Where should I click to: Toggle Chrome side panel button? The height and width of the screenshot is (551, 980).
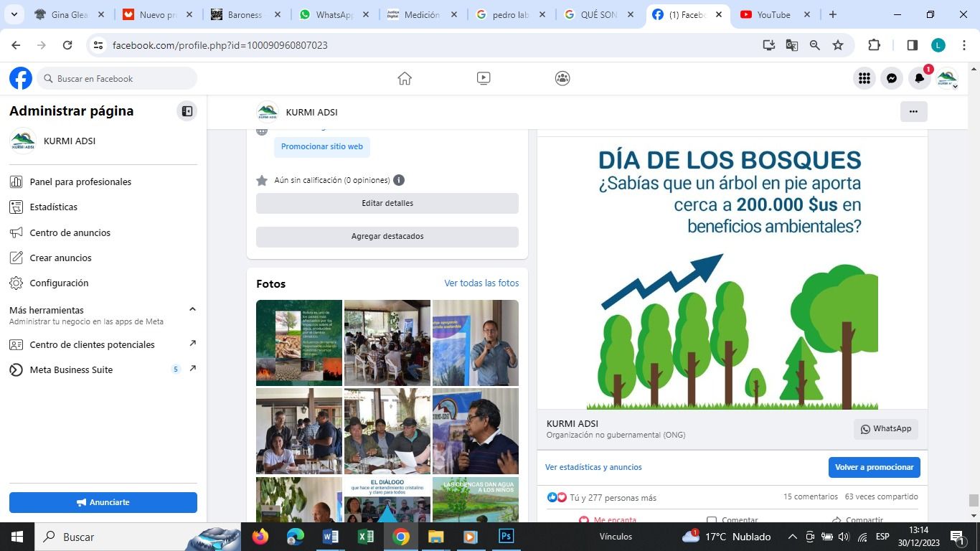point(913,45)
